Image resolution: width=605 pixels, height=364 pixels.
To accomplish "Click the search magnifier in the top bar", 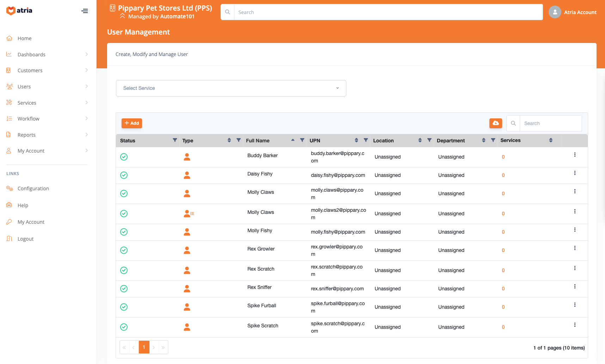I will click(x=227, y=12).
